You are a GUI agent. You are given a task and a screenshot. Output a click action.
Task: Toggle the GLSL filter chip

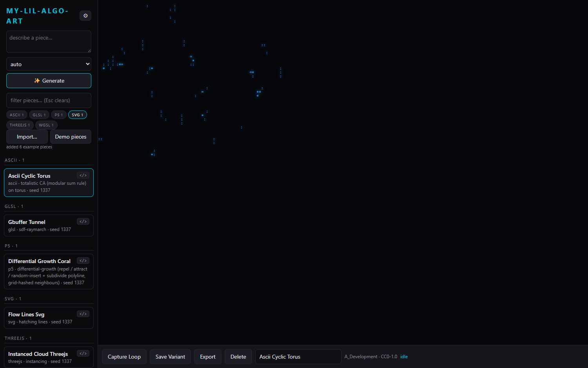point(39,115)
